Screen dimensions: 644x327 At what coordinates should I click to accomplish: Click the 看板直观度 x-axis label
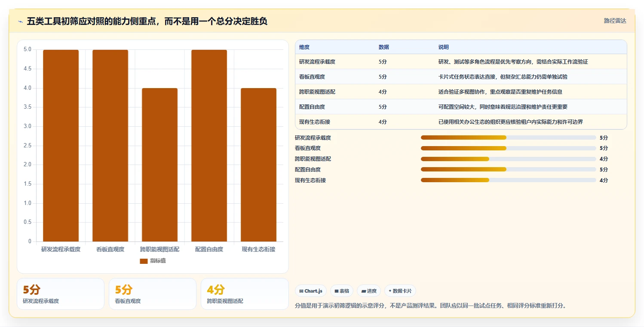tap(110, 249)
